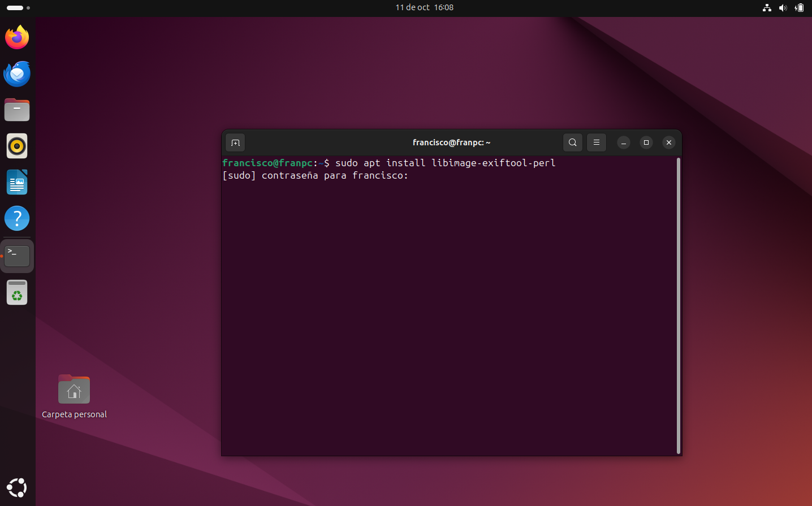Open the clock and calendar menu
Image resolution: width=812 pixels, height=506 pixels.
point(424,7)
